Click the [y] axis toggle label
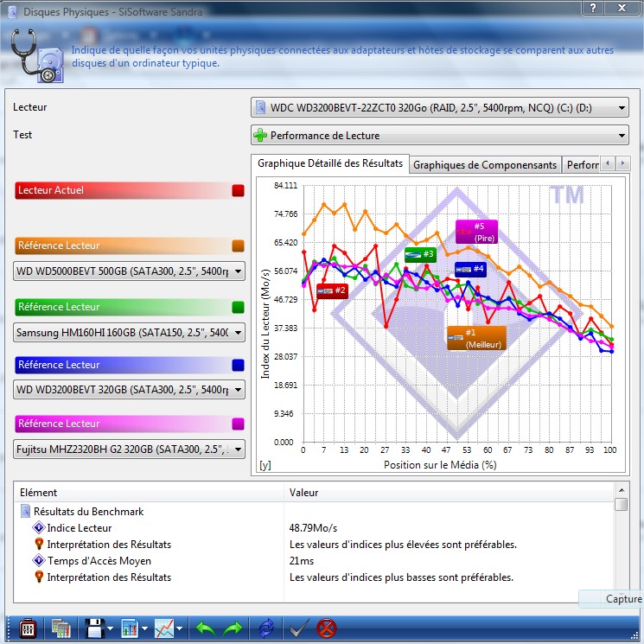 point(265,465)
